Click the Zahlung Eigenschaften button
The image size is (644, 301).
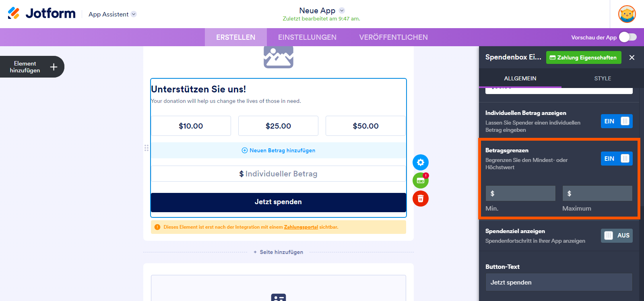[583, 57]
